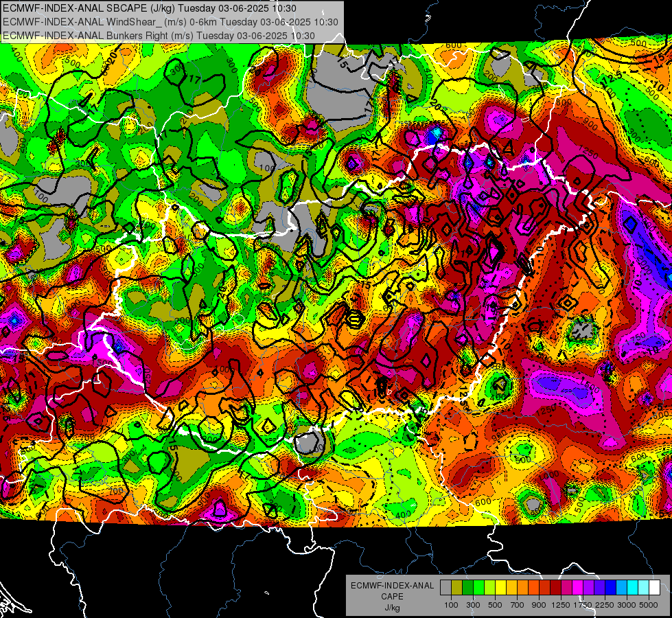This screenshot has height=618, width=672.
Task: Click the WindShear 0-6km title line
Action: pyautogui.click(x=170, y=22)
